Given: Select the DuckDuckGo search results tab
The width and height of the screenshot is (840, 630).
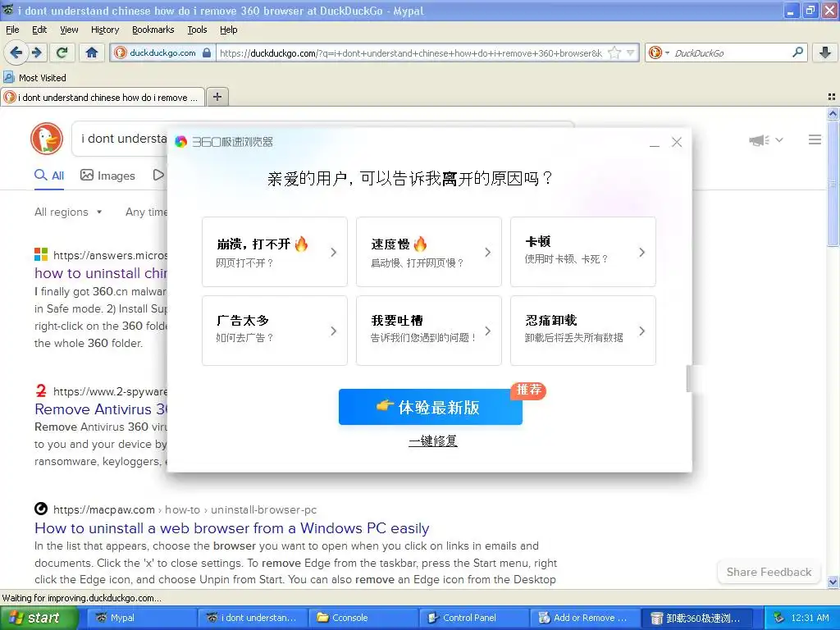Looking at the screenshot, I should (103, 97).
